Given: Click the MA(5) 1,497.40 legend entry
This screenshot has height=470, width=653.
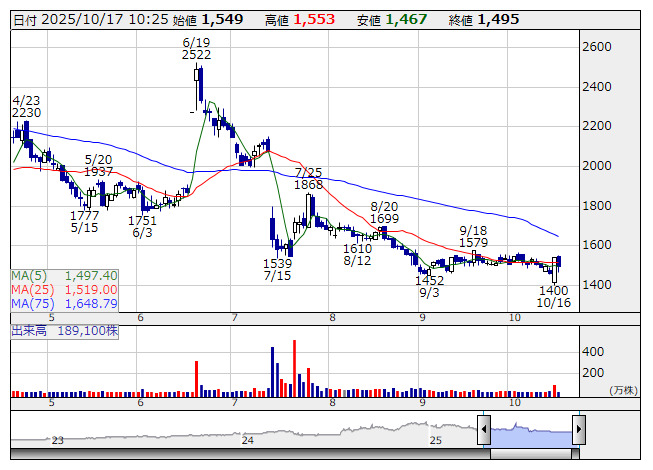Looking at the screenshot, I should 64,276.
